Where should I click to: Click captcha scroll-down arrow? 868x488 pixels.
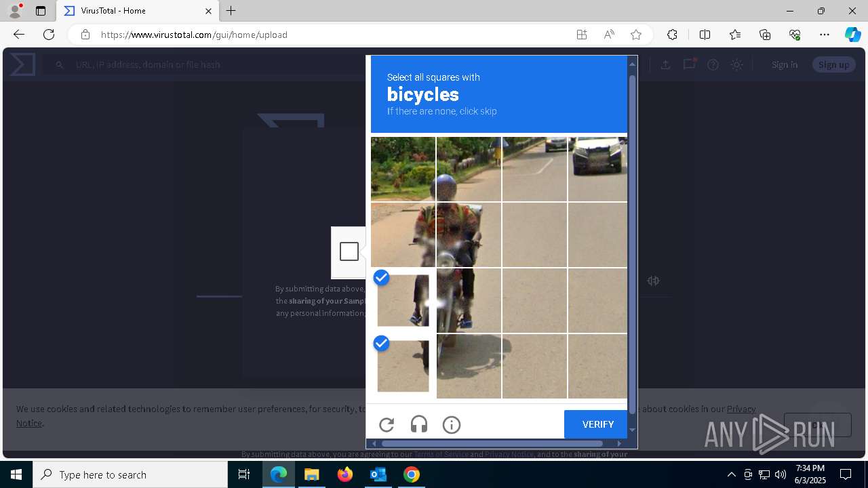[633, 430]
